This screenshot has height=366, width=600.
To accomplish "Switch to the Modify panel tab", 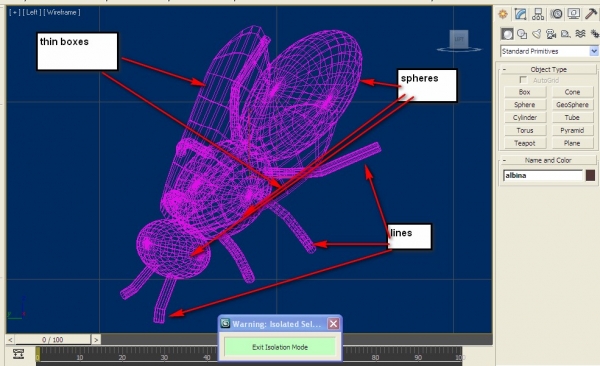I will click(520, 15).
